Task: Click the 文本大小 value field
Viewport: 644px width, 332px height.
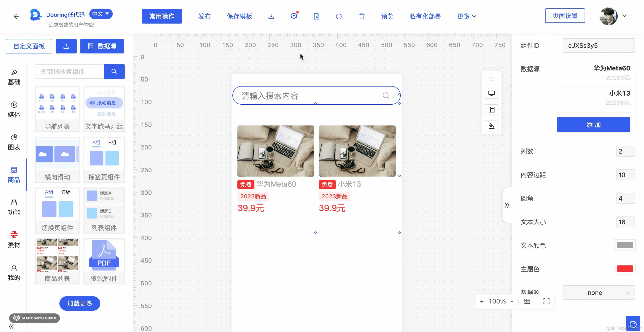Action: point(625,222)
